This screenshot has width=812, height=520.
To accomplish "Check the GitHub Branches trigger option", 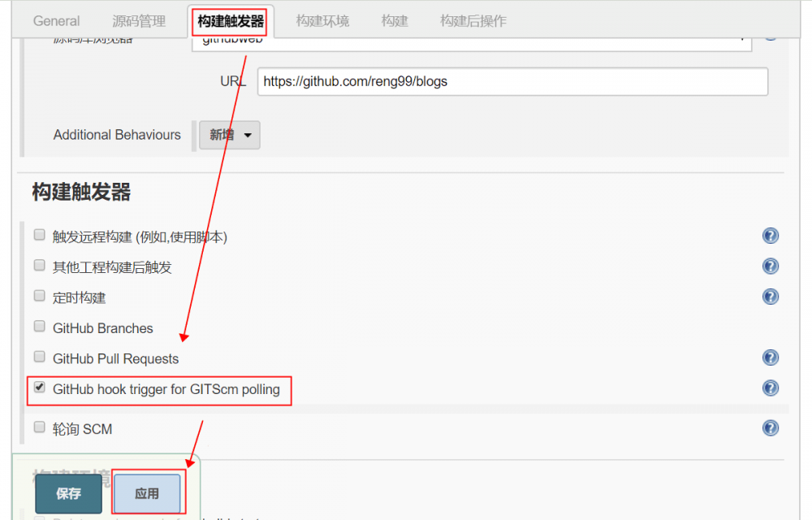I will (39, 325).
